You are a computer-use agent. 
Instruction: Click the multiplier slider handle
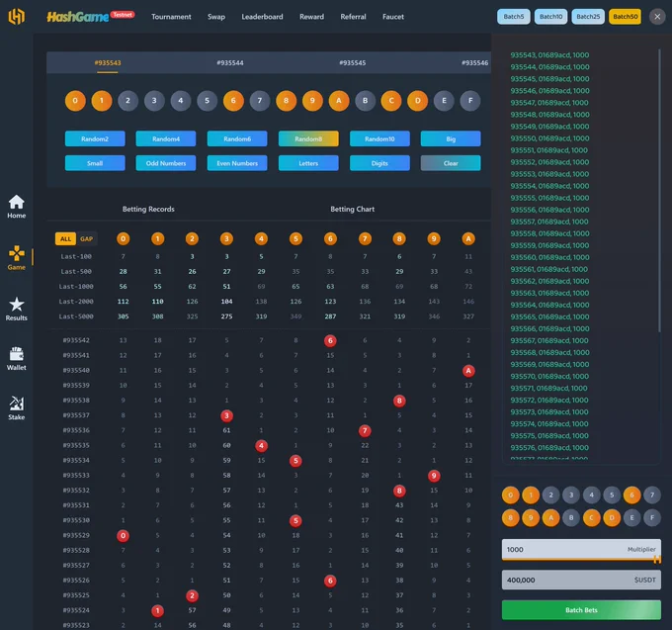(657, 559)
